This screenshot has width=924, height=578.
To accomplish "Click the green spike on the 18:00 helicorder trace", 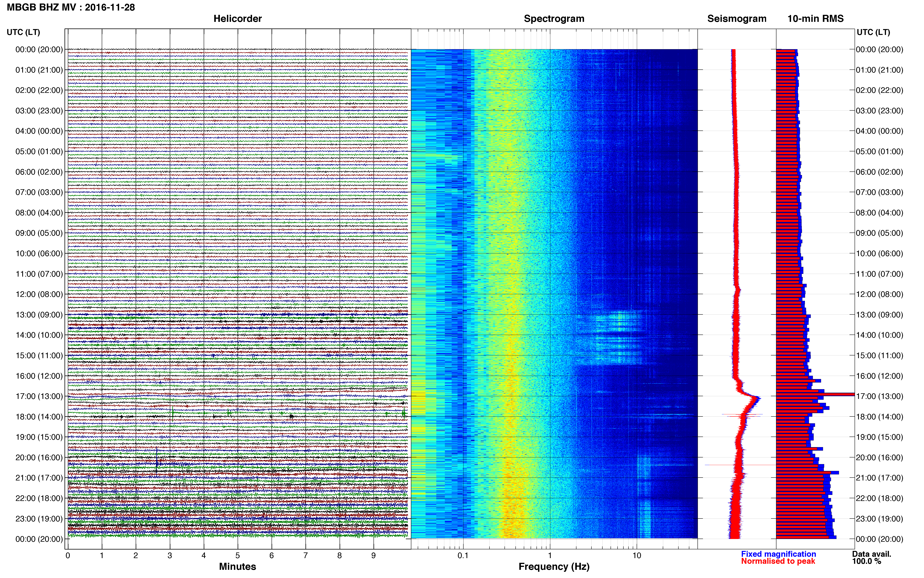I will [173, 414].
